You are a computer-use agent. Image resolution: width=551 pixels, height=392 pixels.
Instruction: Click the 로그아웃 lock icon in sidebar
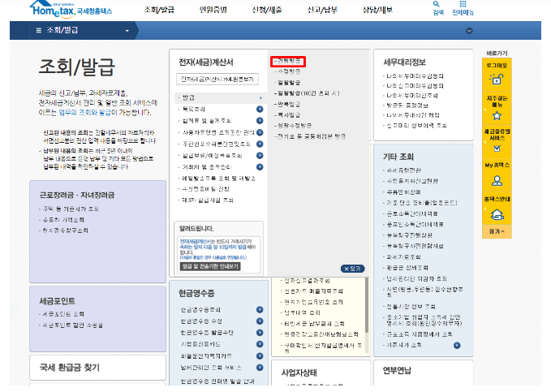coord(497,79)
